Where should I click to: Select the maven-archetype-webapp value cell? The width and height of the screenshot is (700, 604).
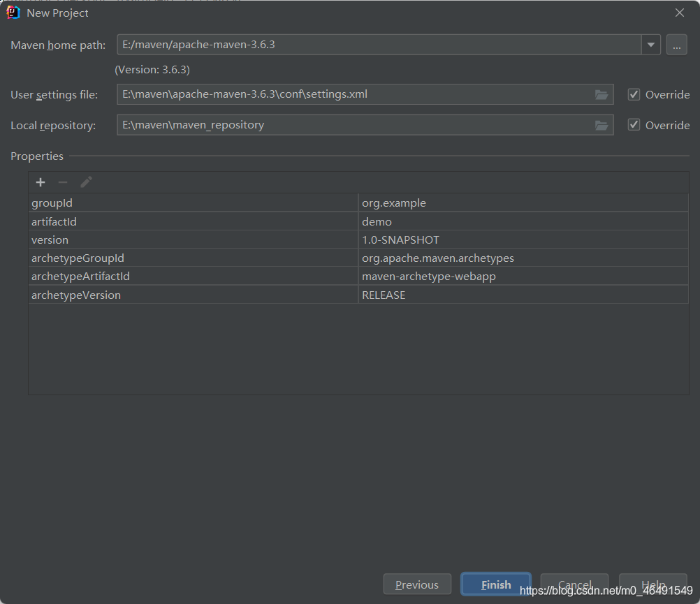click(523, 277)
